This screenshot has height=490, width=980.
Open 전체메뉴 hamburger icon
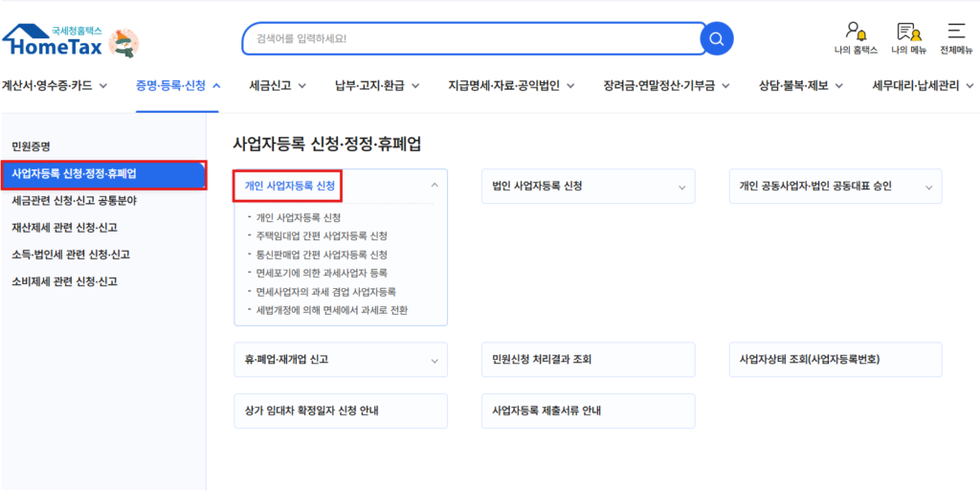click(955, 37)
